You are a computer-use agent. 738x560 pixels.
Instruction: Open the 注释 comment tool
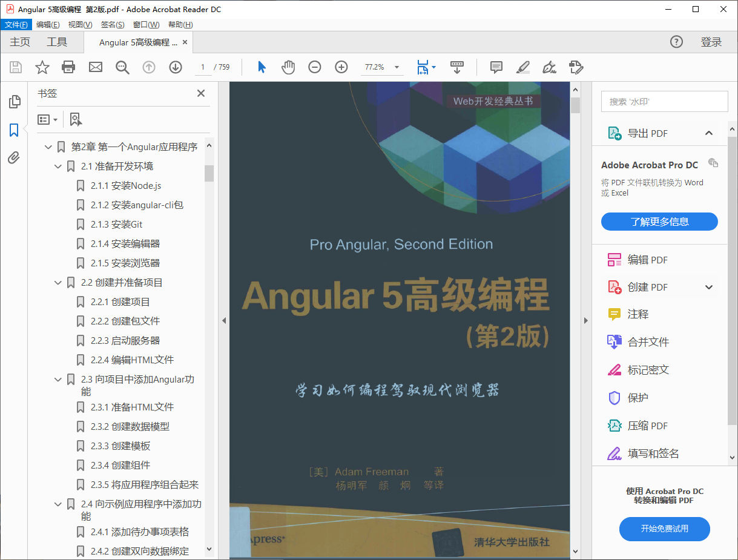628,314
